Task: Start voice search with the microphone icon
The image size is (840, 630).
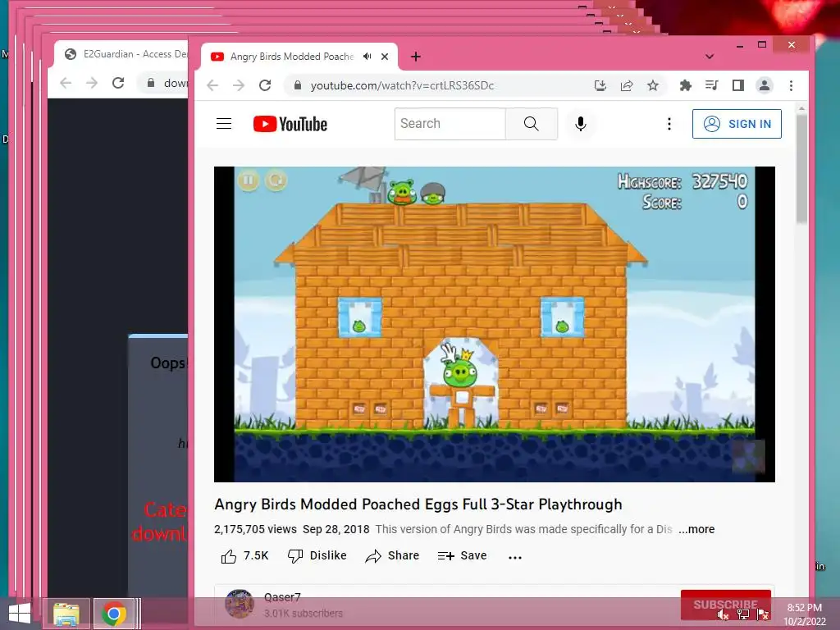Action: pos(580,124)
